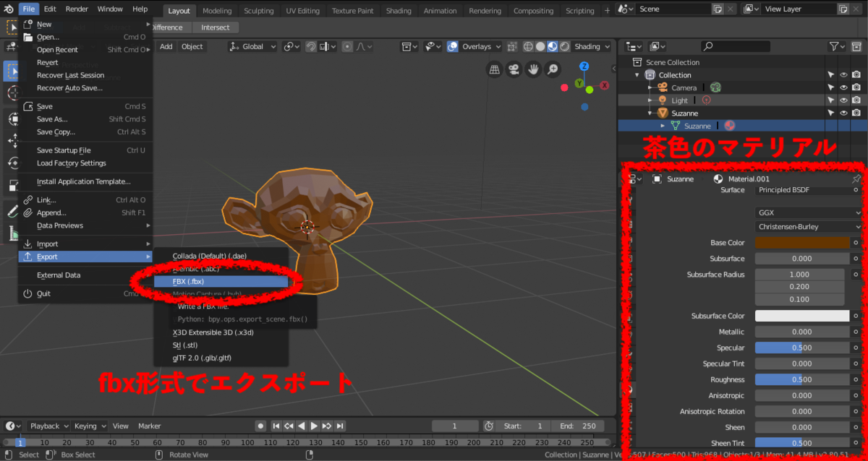This screenshot has height=461, width=868.
Task: Jump to the previous keyframe
Action: pyautogui.click(x=289, y=426)
